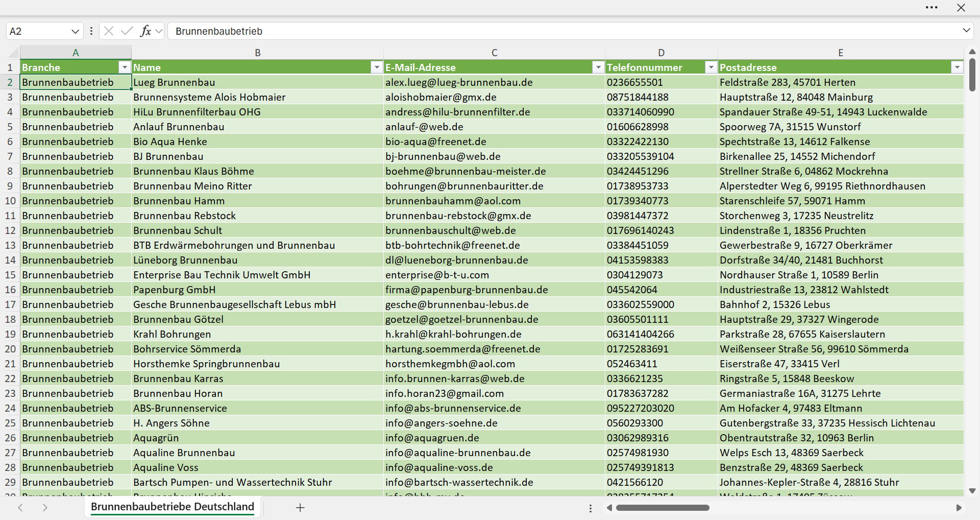Image resolution: width=980 pixels, height=520 pixels.
Task: Open the three-dots more options menu
Action: [x=932, y=8]
